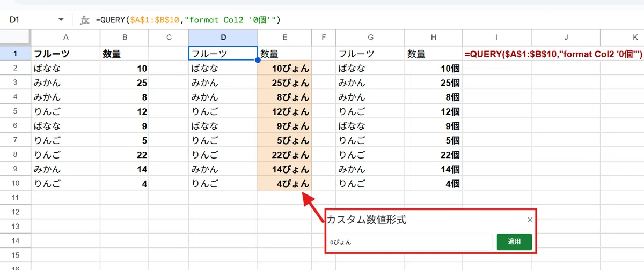This screenshot has height=270, width=644.
Task: Click cell B9 with value 14
Action: tap(125, 169)
